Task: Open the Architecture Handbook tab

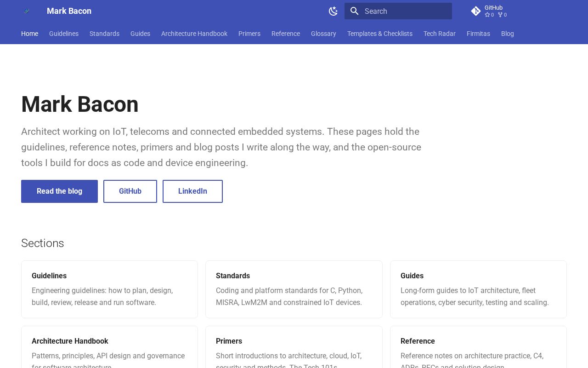Action: pyautogui.click(x=194, y=34)
